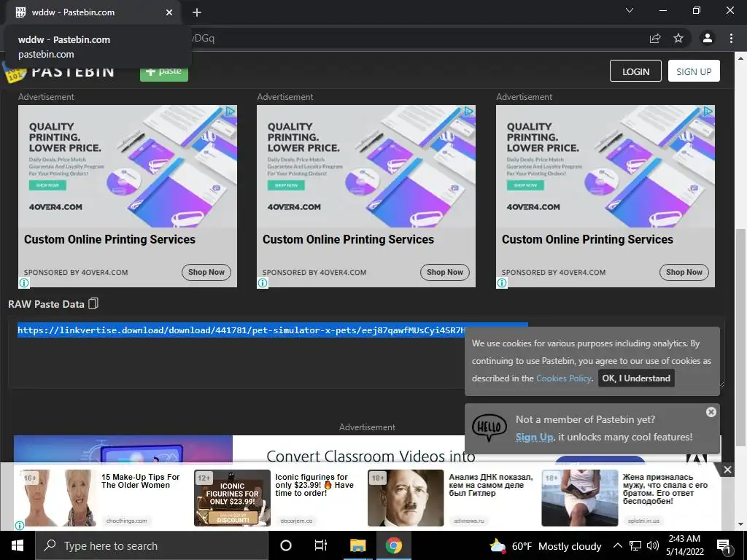Image resolution: width=747 pixels, height=560 pixels.
Task: Bookmark this page with the star icon
Action: (x=678, y=38)
